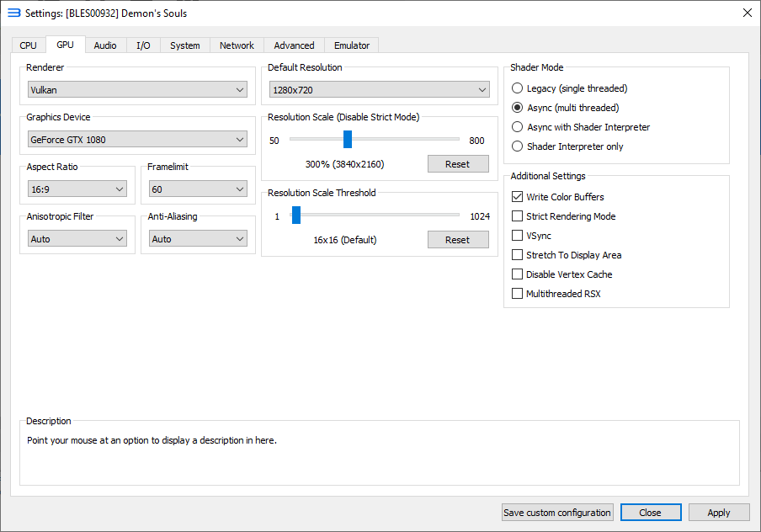761x532 pixels.
Task: Open the Graphics Device dropdown
Action: [136, 139]
